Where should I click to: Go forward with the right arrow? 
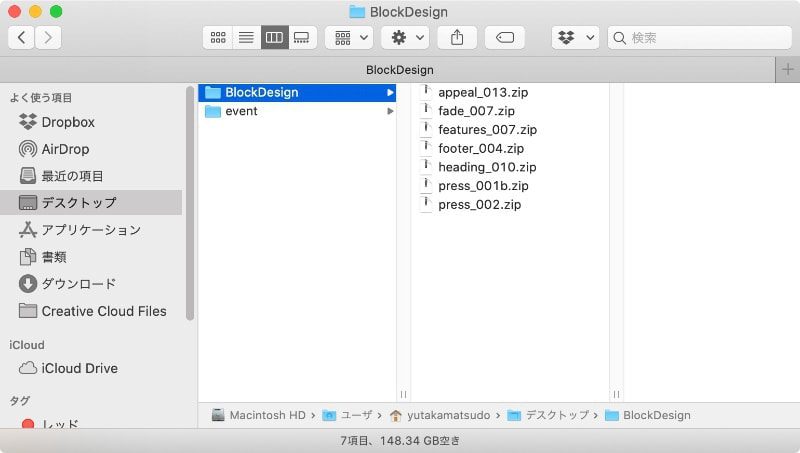coord(48,38)
